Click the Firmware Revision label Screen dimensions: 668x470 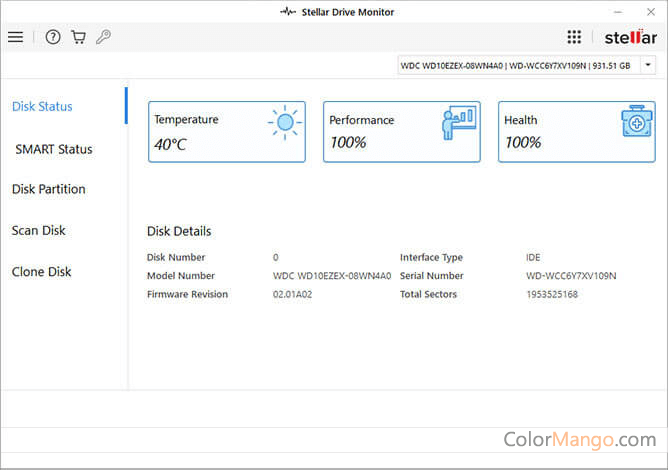(x=187, y=294)
